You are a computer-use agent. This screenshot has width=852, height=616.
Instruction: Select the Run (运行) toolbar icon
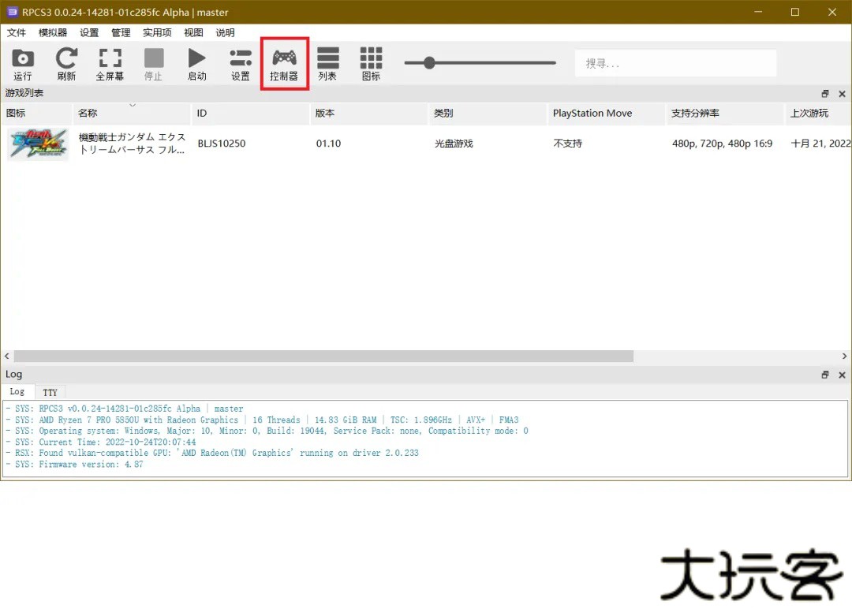pyautogui.click(x=23, y=63)
